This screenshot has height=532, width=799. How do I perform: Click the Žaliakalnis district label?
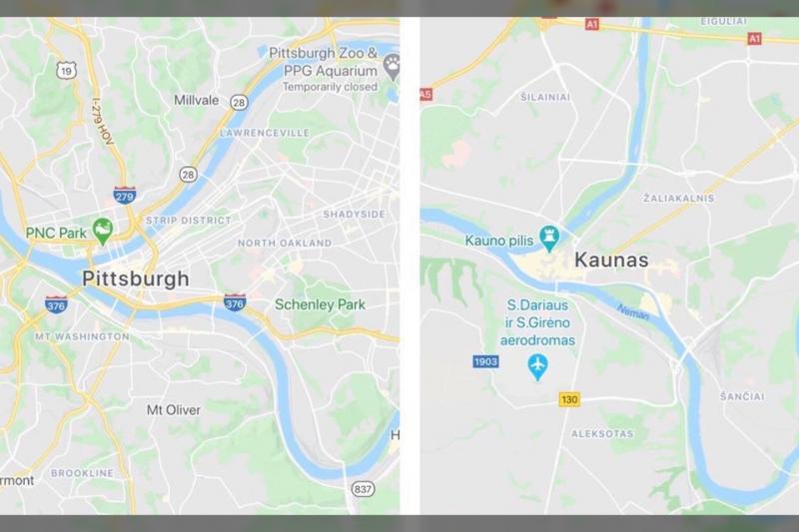tap(679, 198)
